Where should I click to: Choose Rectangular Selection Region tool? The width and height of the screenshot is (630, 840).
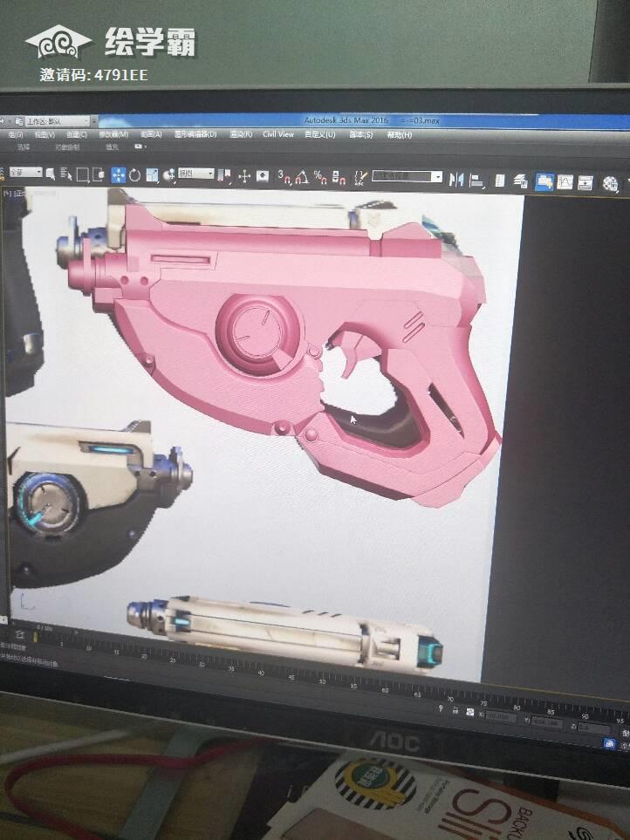pyautogui.click(x=83, y=174)
